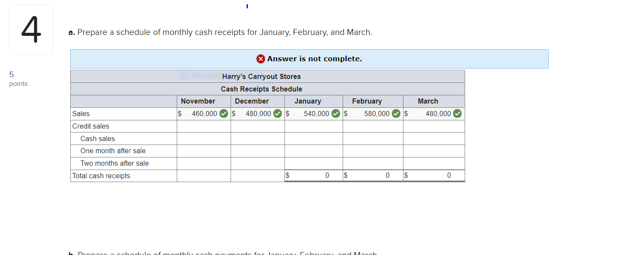Click the One month after sale label
The width and height of the screenshot is (644, 255).
point(113,151)
